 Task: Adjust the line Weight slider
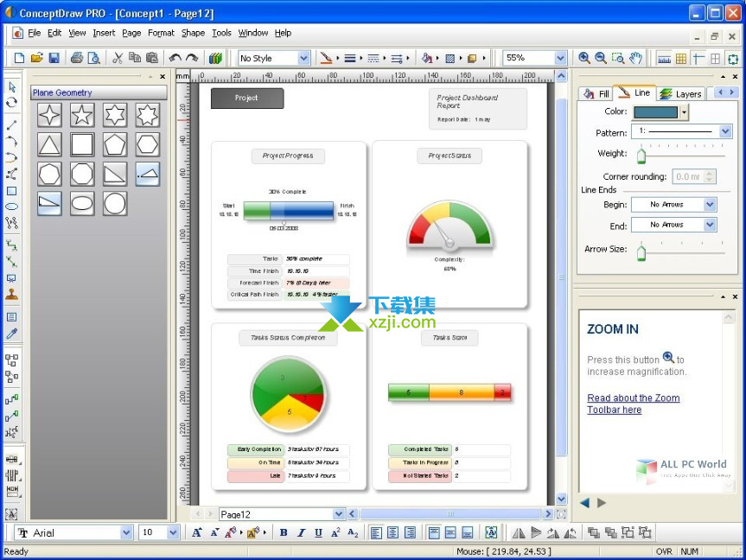coord(641,155)
